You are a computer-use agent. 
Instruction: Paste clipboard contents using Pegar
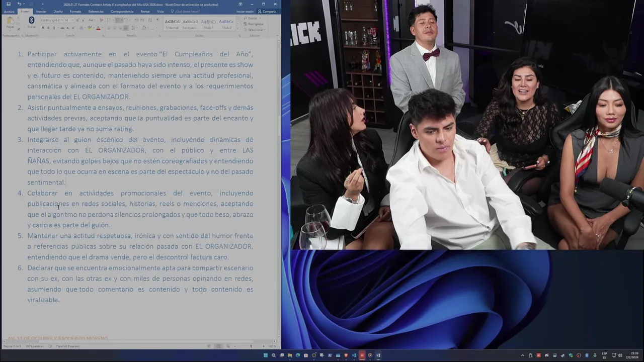tap(10, 23)
